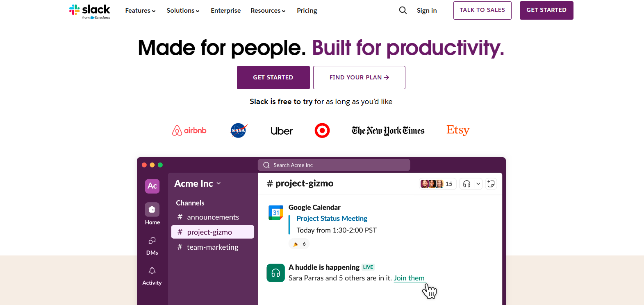Click the search magnifier icon in header

pos(403,10)
